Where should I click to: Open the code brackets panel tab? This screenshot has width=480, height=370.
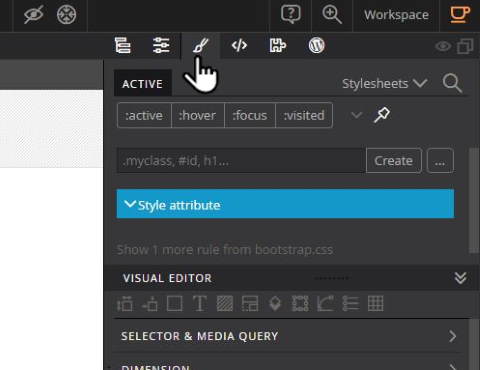(239, 45)
